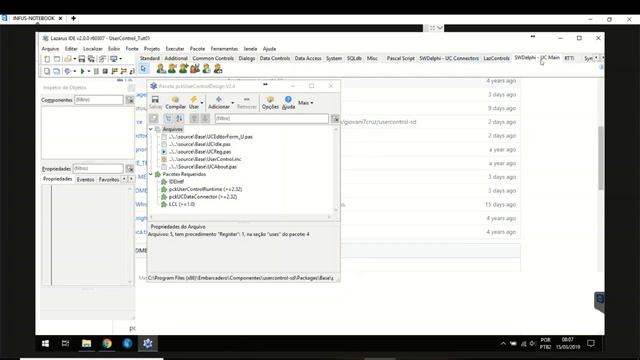Screen dimensions: 640x360
Task: Click the Adicionar plus icon
Action: 219,99
